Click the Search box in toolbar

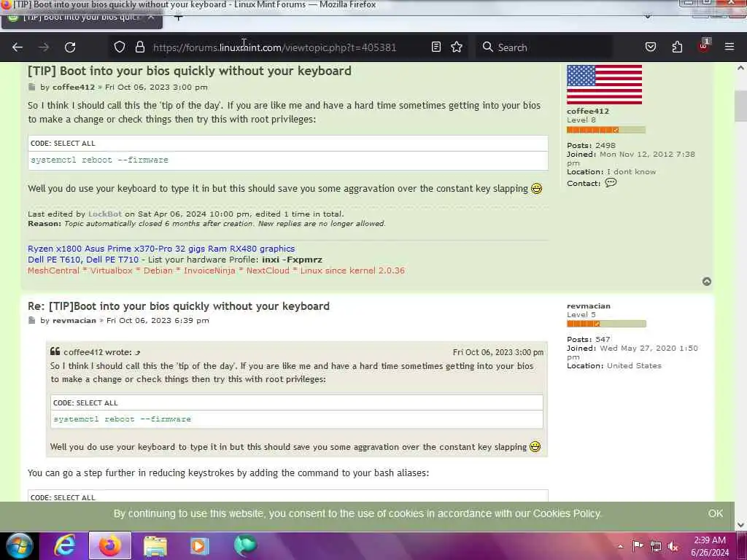544,47
